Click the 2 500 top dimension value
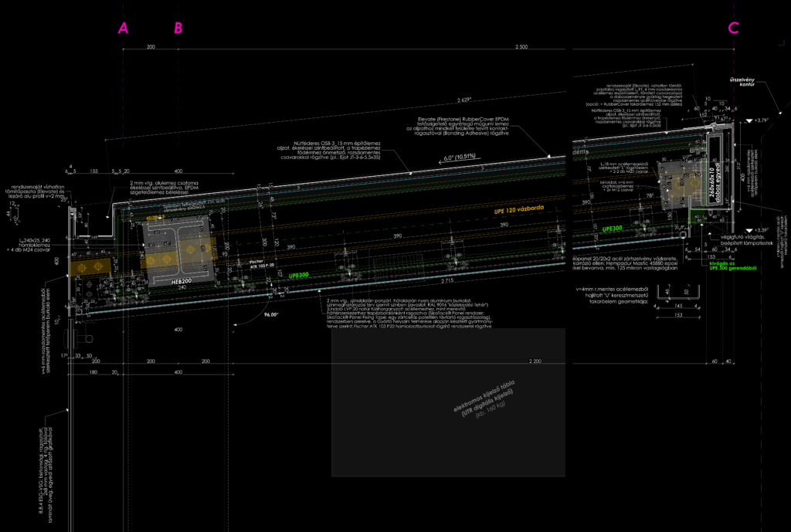Image resolution: width=791 pixels, height=532 pixels. click(521, 47)
